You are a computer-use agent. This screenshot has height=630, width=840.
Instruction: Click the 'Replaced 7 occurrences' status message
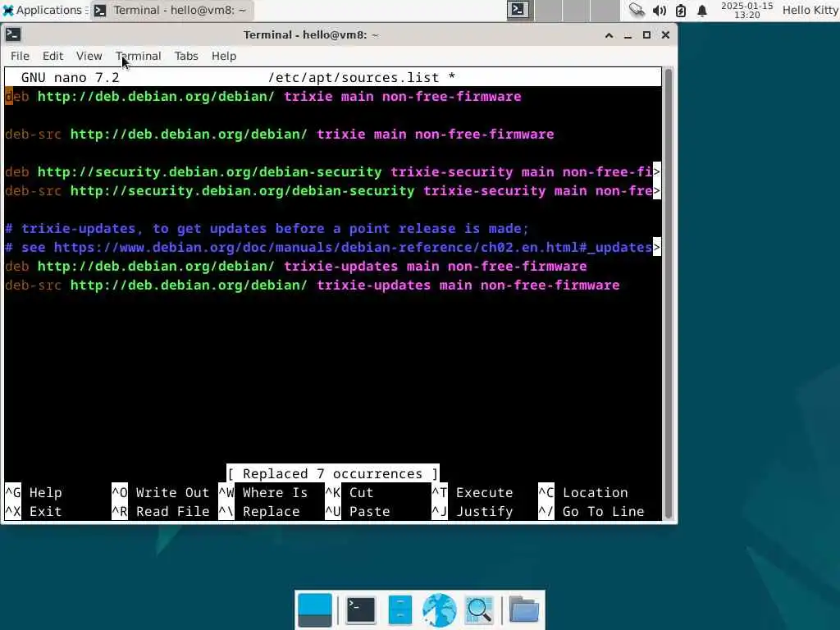click(333, 473)
